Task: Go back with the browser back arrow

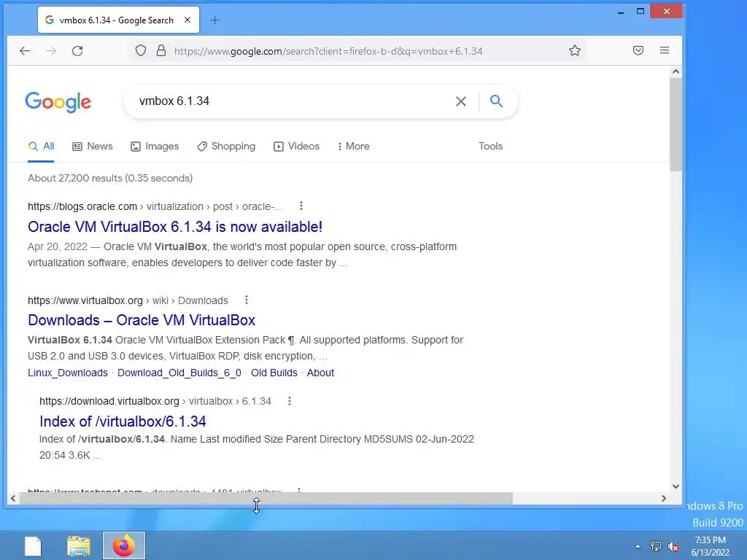Action: 25,51
